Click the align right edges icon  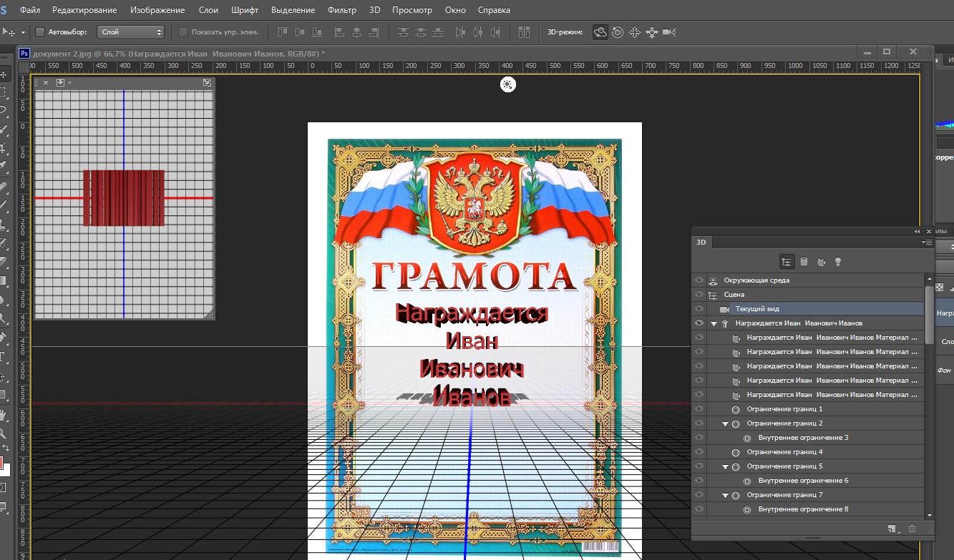coord(374,32)
